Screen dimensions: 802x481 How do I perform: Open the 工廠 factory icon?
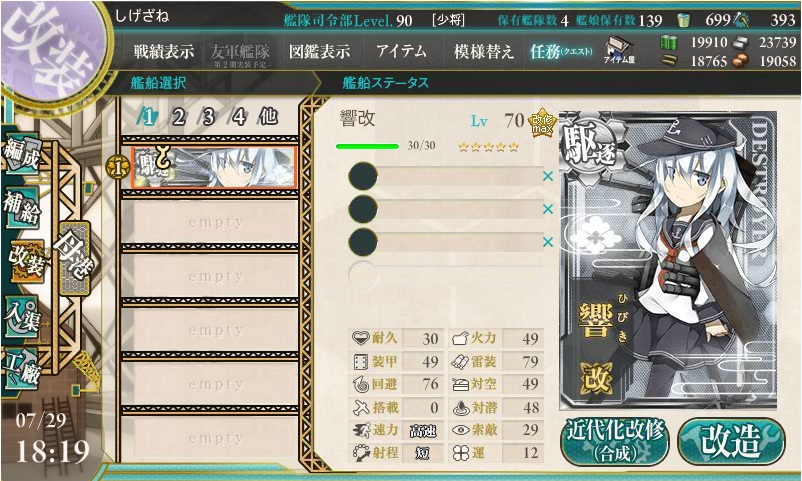(x=22, y=368)
